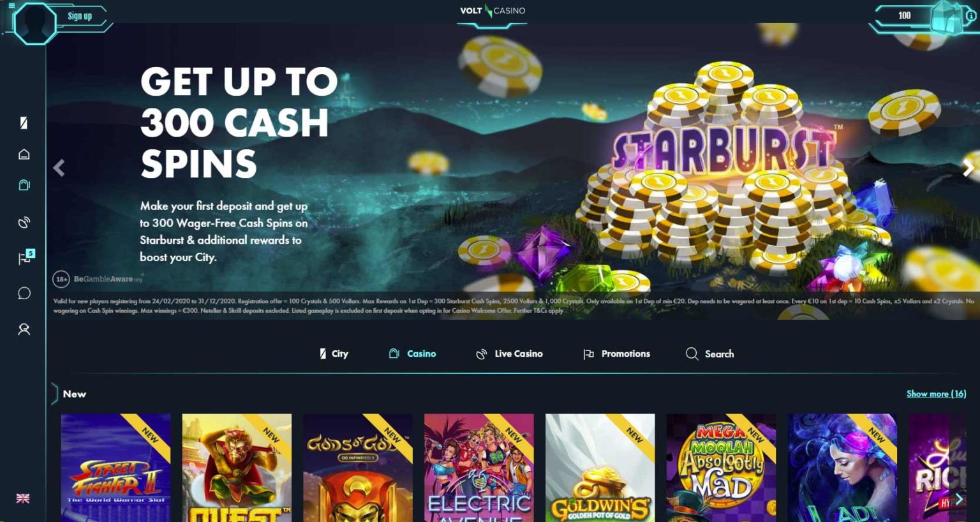Image resolution: width=980 pixels, height=522 pixels.
Task: Click the Home icon in sidebar
Action: coord(24,154)
